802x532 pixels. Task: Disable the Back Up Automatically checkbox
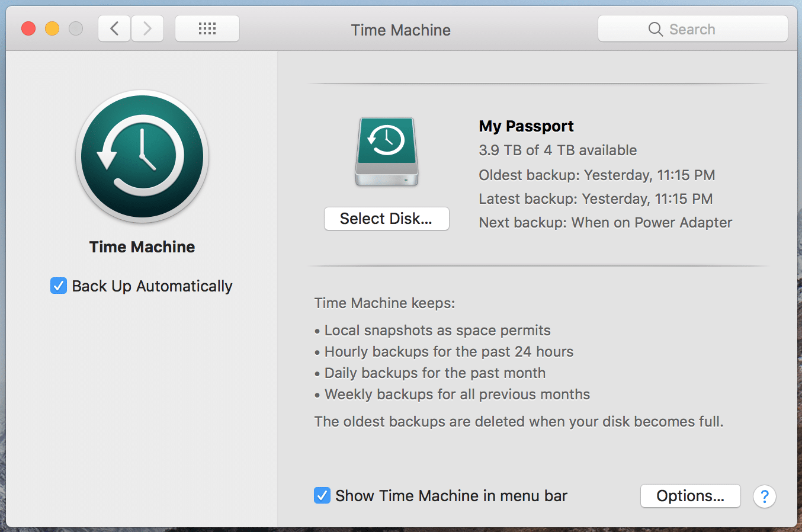[x=59, y=286]
